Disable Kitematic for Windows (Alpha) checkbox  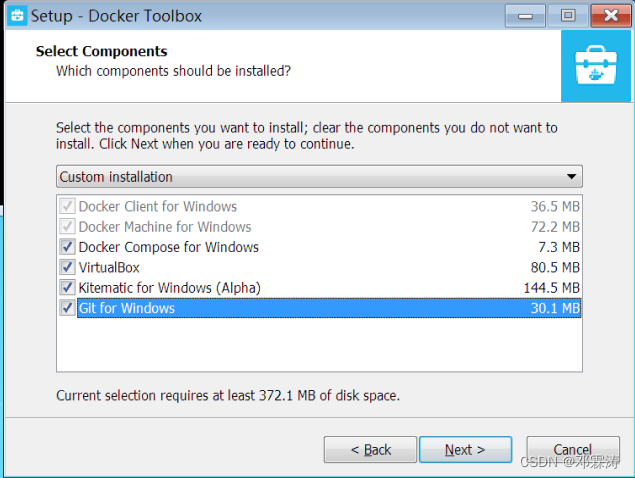[x=67, y=288]
